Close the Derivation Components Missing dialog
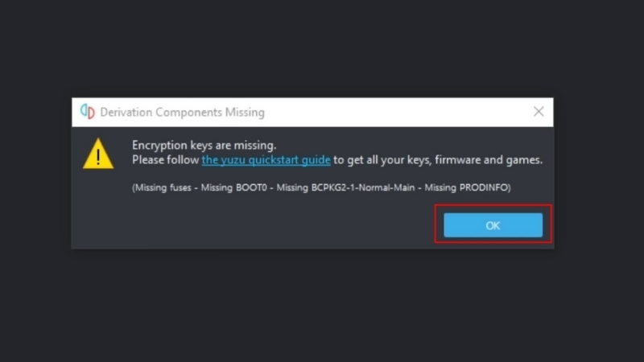The width and height of the screenshot is (644, 362). 539,112
